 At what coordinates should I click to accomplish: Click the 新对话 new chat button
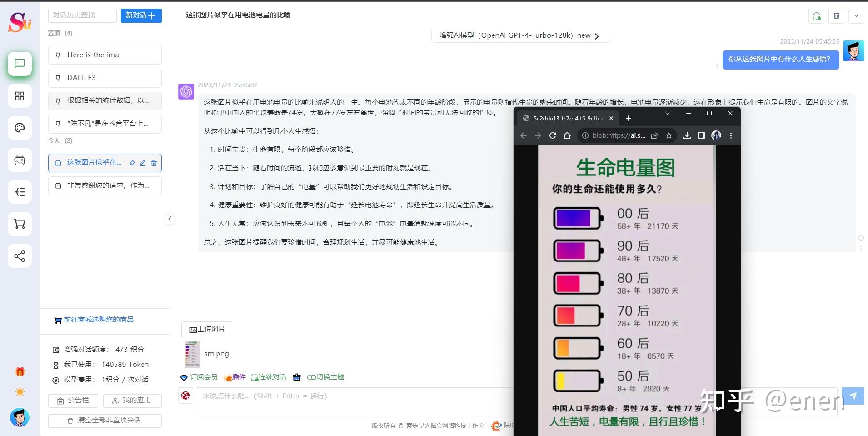click(141, 15)
